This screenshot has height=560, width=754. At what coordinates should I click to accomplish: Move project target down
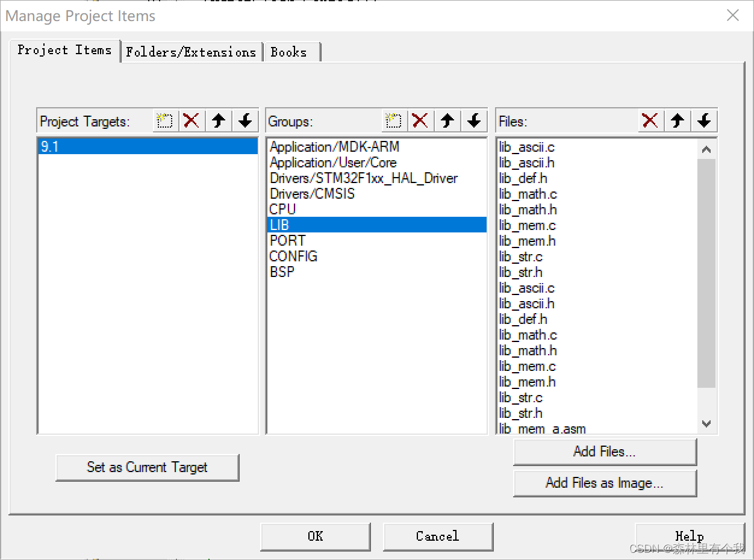click(x=245, y=120)
